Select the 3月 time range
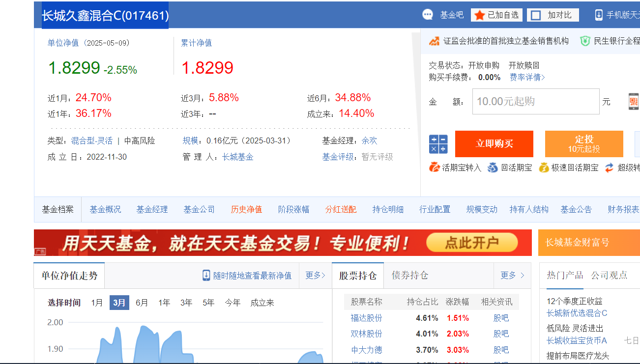The image size is (640, 364). coord(119,303)
